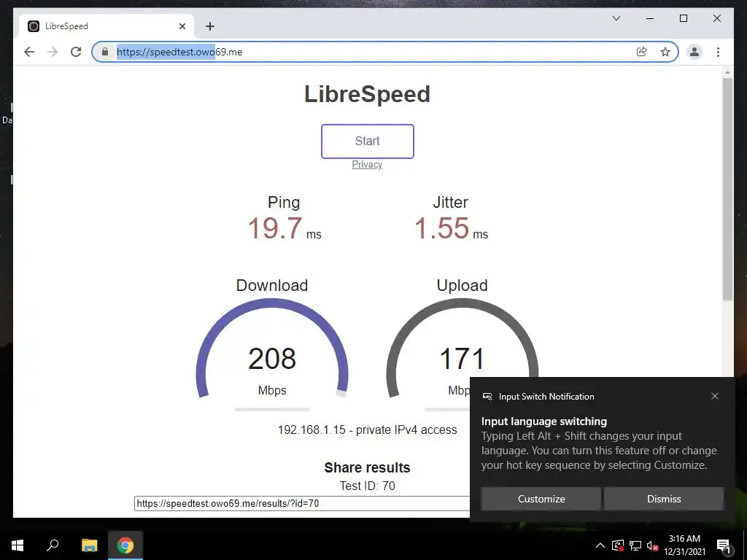Dismiss the input switch notification

tap(664, 499)
